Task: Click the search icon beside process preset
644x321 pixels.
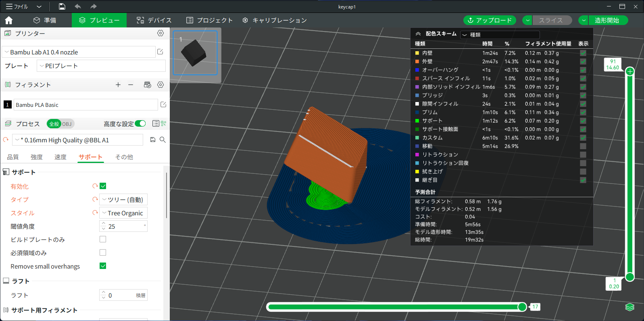Action: (x=163, y=140)
